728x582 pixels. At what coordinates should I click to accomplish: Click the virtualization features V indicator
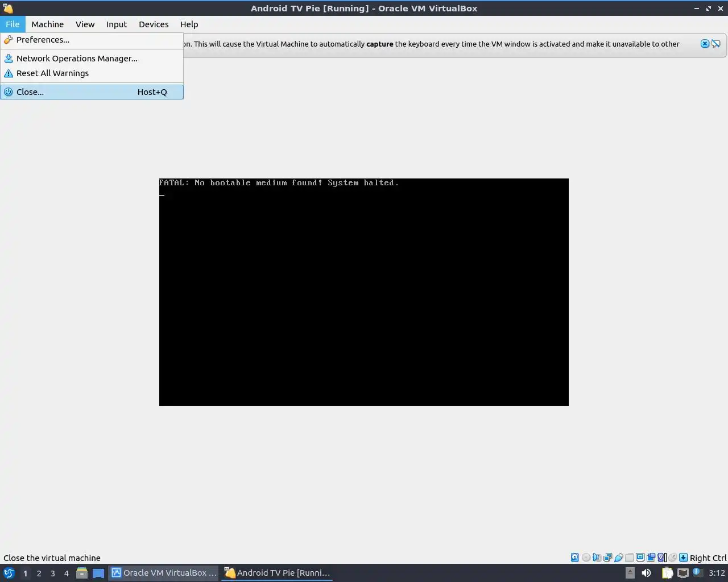coord(661,558)
